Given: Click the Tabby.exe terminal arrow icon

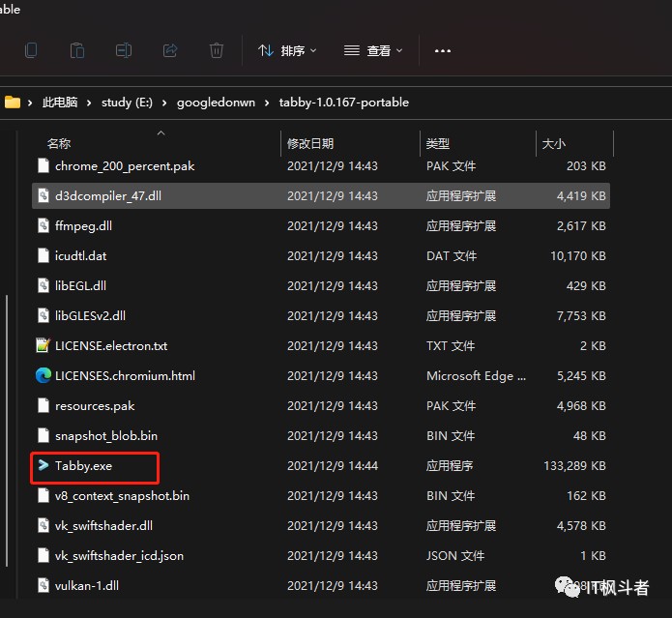Looking at the screenshot, I should (44, 465).
